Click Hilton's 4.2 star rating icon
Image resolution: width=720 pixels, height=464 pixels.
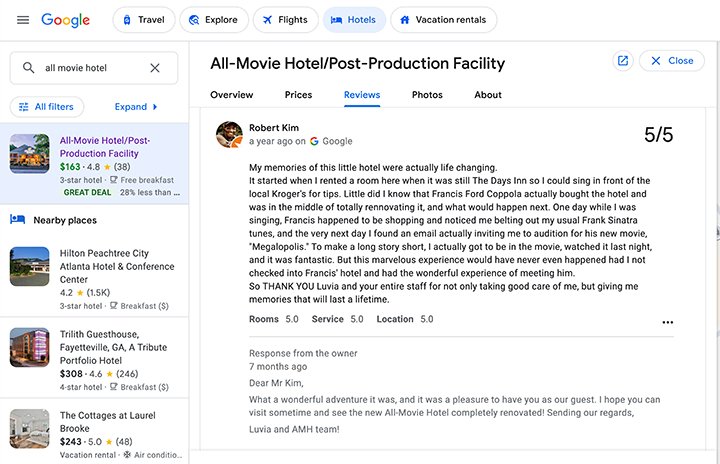80,293
